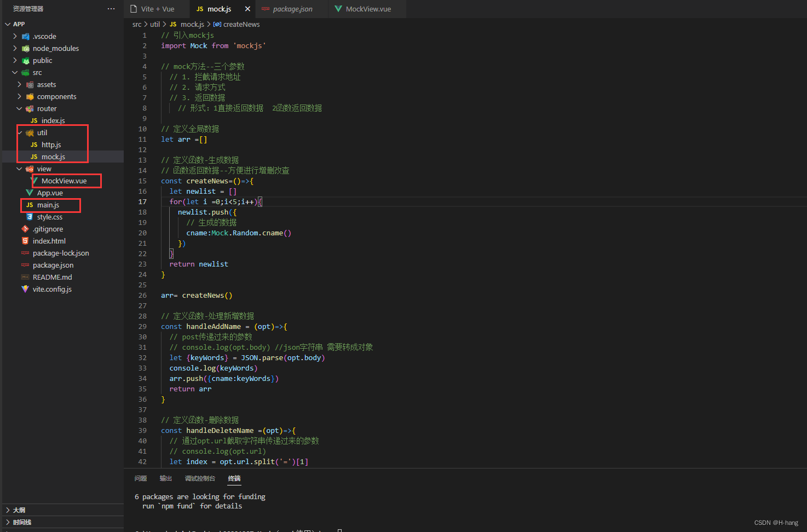
Task: Click createNews symbol in the breadcrumb
Action: pos(241,24)
